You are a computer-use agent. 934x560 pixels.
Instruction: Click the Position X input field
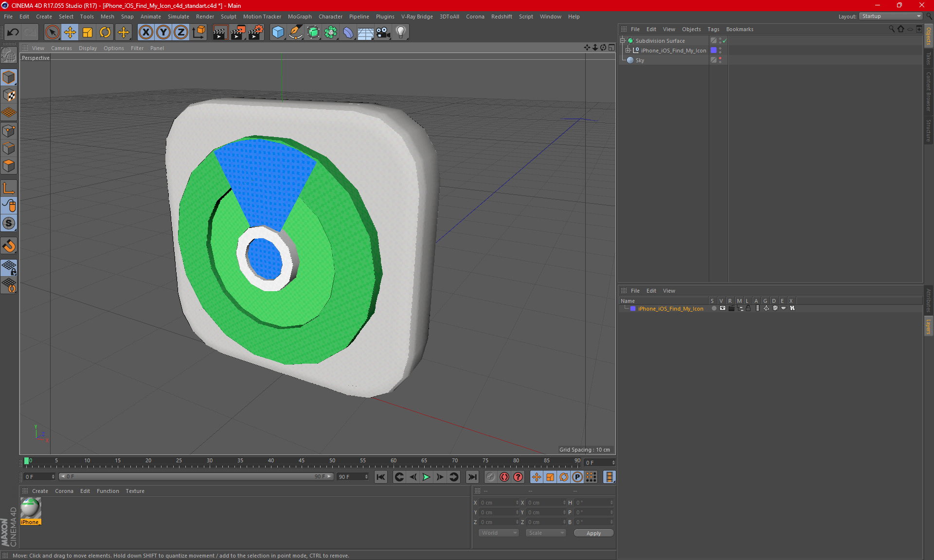tap(498, 503)
